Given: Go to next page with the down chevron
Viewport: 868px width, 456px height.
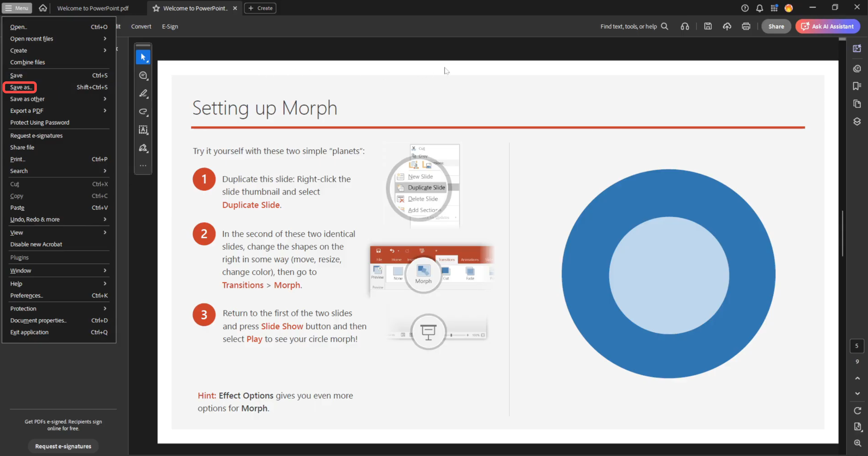Looking at the screenshot, I should 858,393.
